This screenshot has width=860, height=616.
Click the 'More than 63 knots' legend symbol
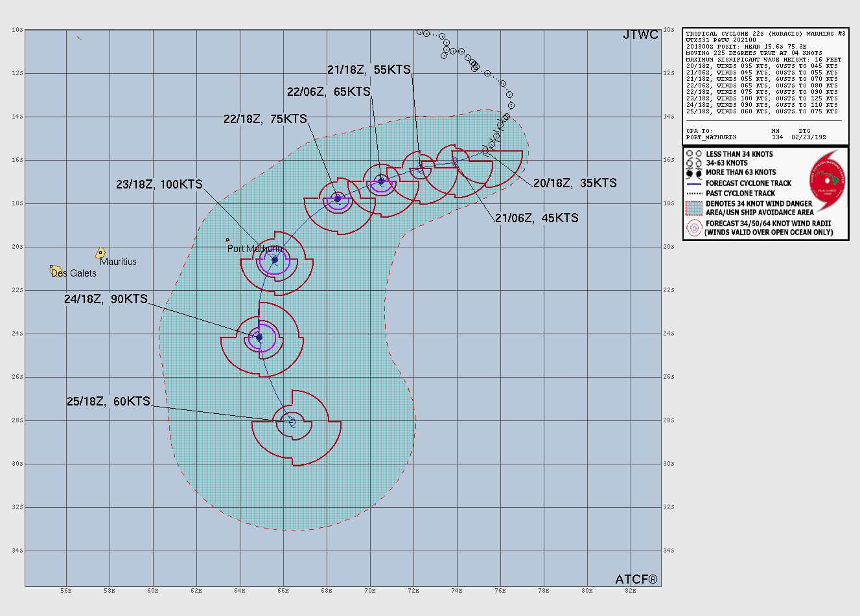tap(693, 173)
